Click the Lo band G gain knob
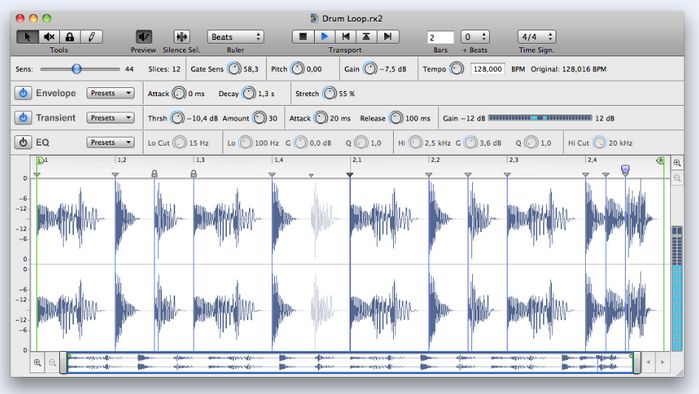This screenshot has width=699, height=394. click(300, 143)
